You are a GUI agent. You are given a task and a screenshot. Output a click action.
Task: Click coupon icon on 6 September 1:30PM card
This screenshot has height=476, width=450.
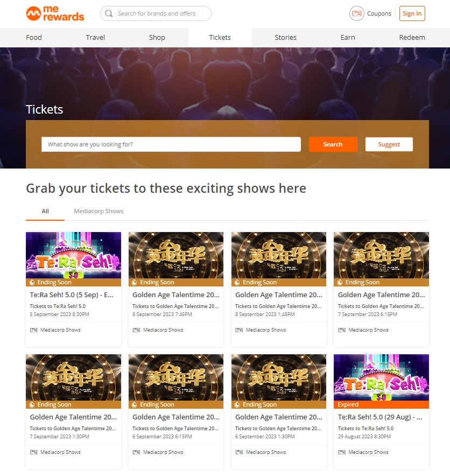[x=239, y=452]
